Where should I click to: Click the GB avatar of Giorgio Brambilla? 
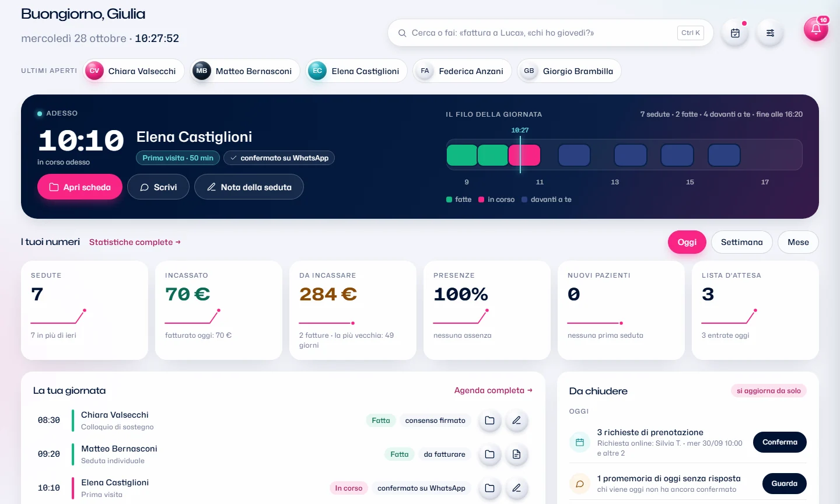pos(529,71)
